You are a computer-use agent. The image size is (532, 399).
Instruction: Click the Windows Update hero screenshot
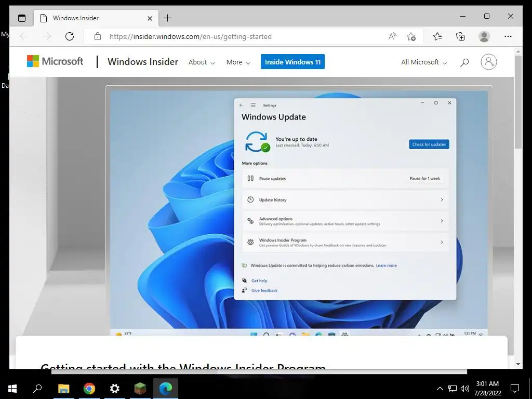click(299, 210)
